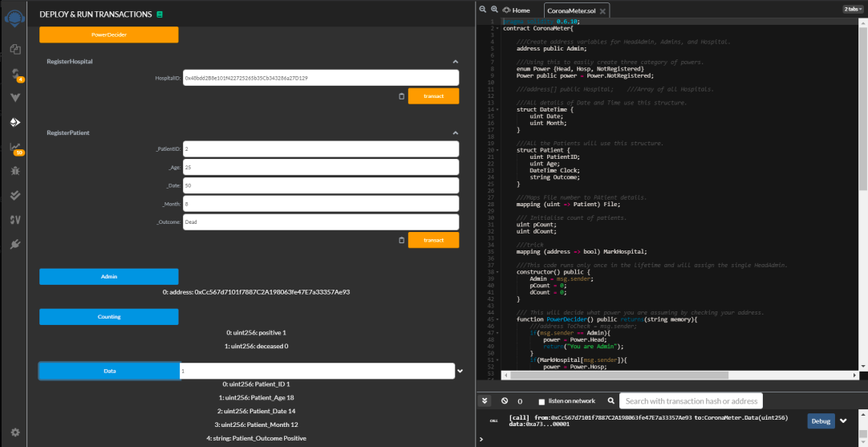Viewport: 868px width, 447px height.
Task: Open Debug for the call transaction
Action: point(821,421)
